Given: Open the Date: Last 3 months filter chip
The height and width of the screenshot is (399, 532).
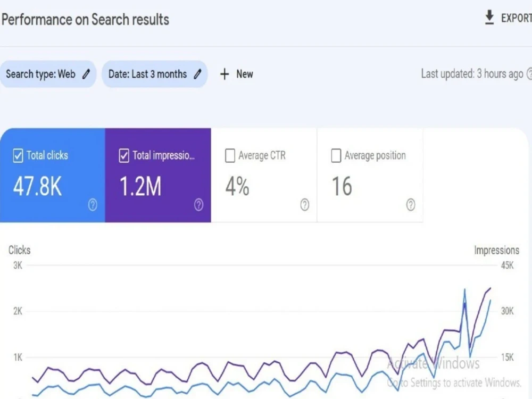Looking at the screenshot, I should point(155,74).
